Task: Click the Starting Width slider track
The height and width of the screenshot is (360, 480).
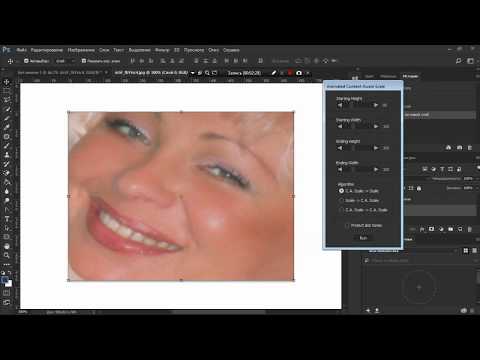Action: pyautogui.click(x=358, y=126)
